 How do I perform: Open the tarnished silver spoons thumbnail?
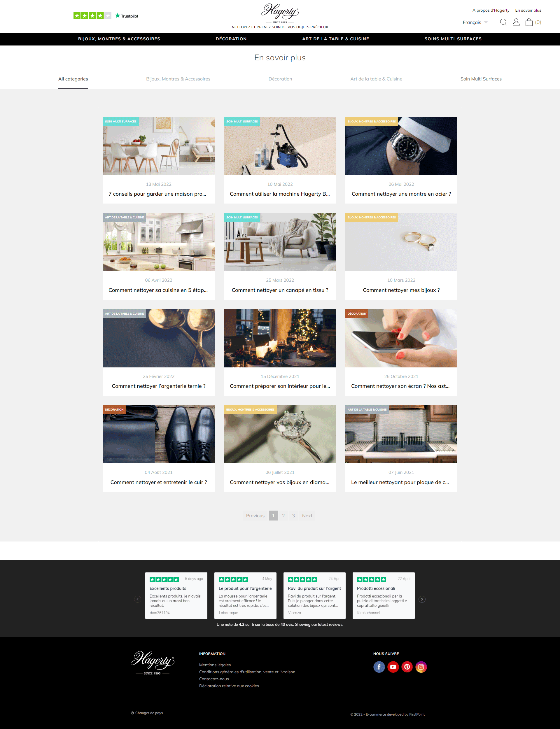pyautogui.click(x=158, y=338)
